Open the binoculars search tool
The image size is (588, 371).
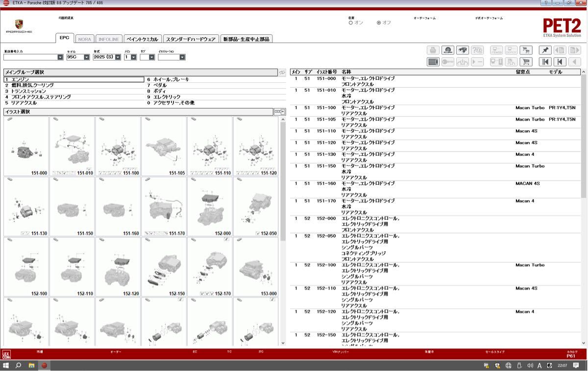[463, 50]
